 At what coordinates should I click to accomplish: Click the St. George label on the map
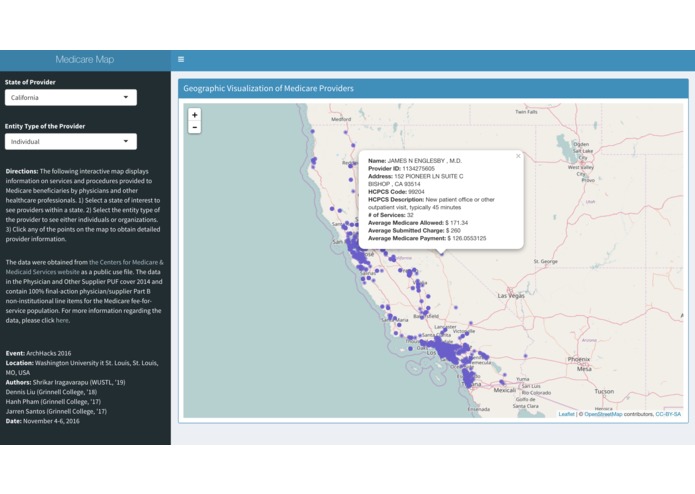(x=546, y=261)
